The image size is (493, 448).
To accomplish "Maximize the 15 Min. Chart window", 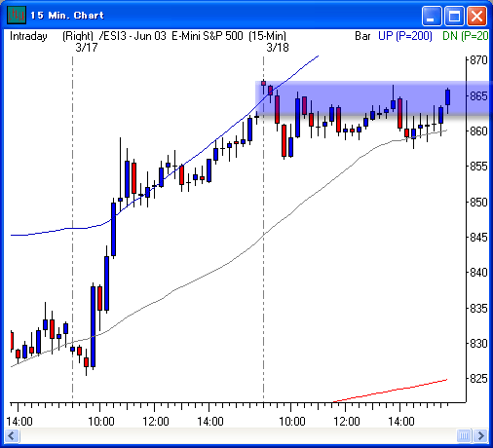I will tap(454, 16).
